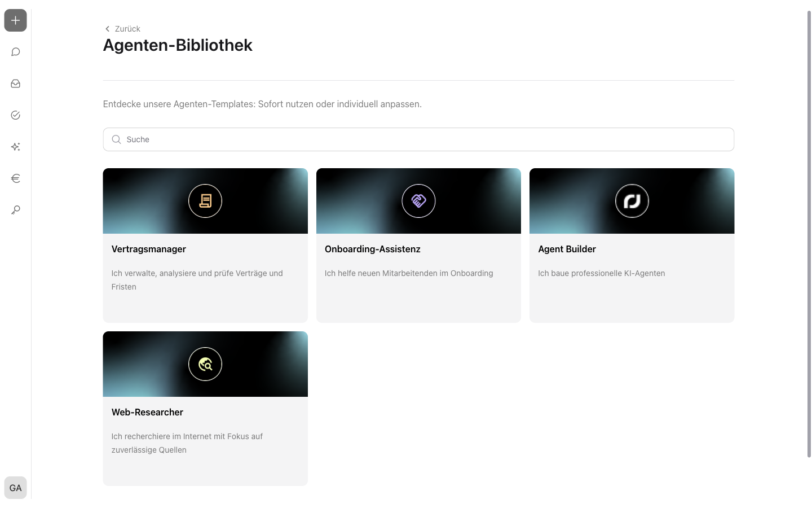812x508 pixels.
Task: Click the plus new-item button in sidebar
Action: tap(15, 20)
